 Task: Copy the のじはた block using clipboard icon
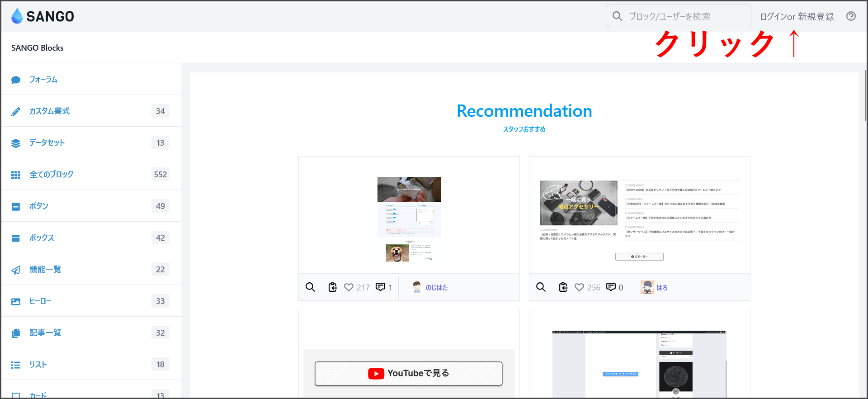coord(333,287)
